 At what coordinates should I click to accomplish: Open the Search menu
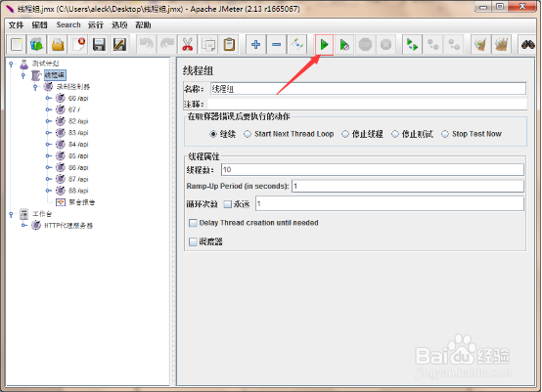(68, 24)
